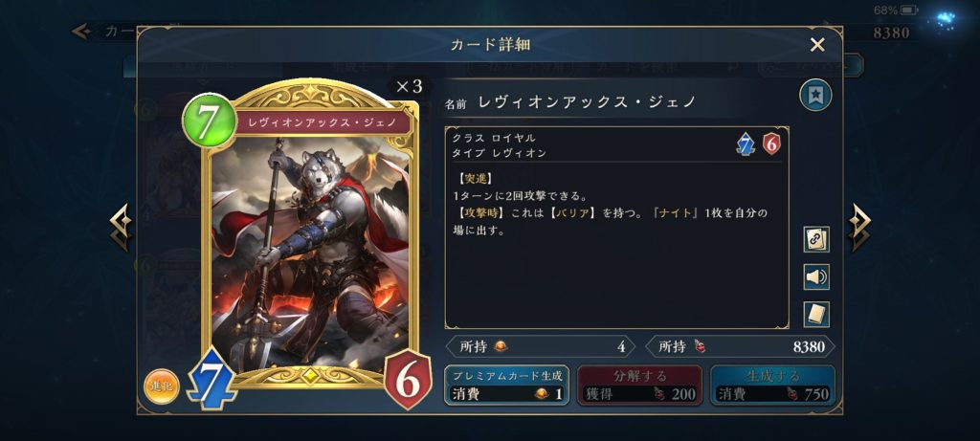Toggle the 進化 evolved card view
The height and width of the screenshot is (441, 980).
pos(161,386)
